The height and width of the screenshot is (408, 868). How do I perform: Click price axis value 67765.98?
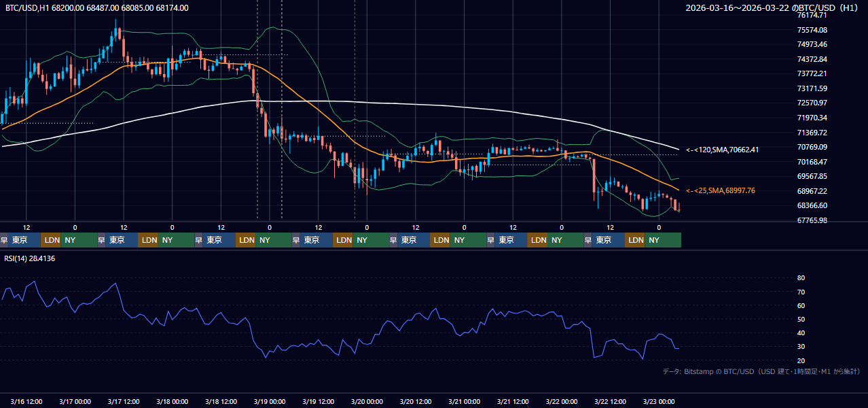coord(812,220)
